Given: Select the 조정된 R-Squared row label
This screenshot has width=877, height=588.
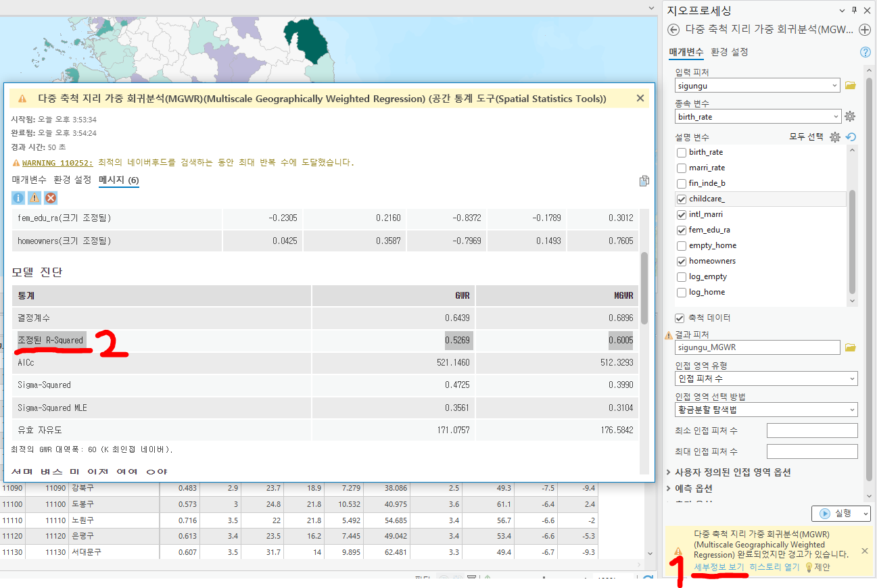Looking at the screenshot, I should click(51, 341).
